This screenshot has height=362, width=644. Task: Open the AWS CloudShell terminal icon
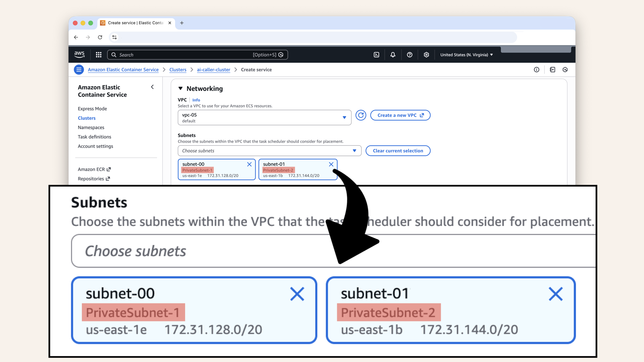pos(376,54)
